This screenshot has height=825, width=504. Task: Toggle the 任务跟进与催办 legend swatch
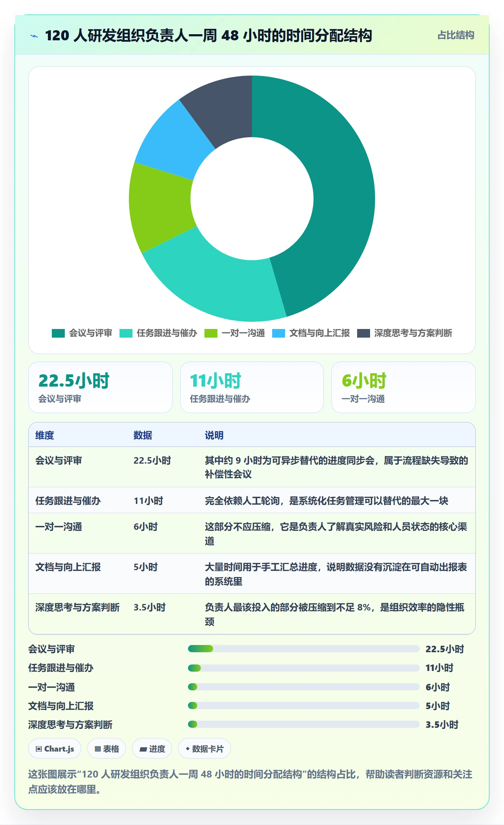coord(126,333)
